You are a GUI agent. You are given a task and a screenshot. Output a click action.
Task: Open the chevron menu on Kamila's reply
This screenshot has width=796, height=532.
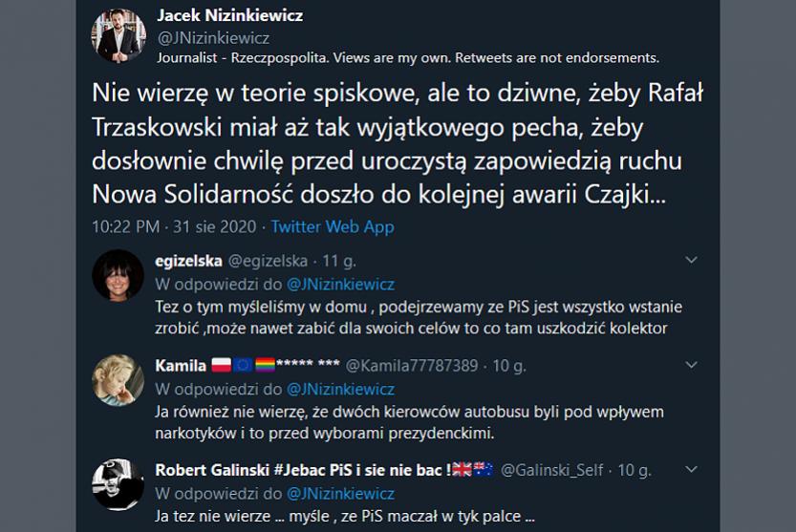692,366
